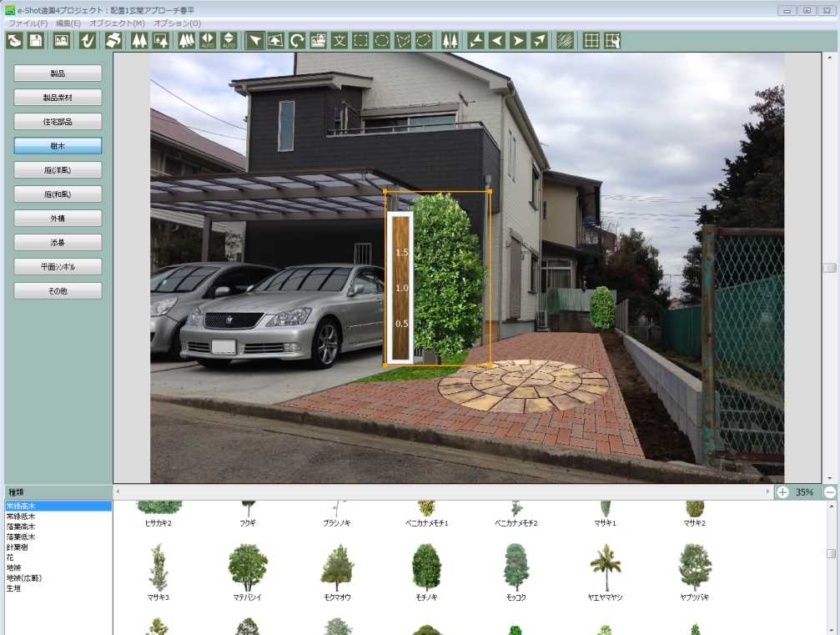Click the mirrored trees icon
The image size is (840, 635).
point(450,41)
